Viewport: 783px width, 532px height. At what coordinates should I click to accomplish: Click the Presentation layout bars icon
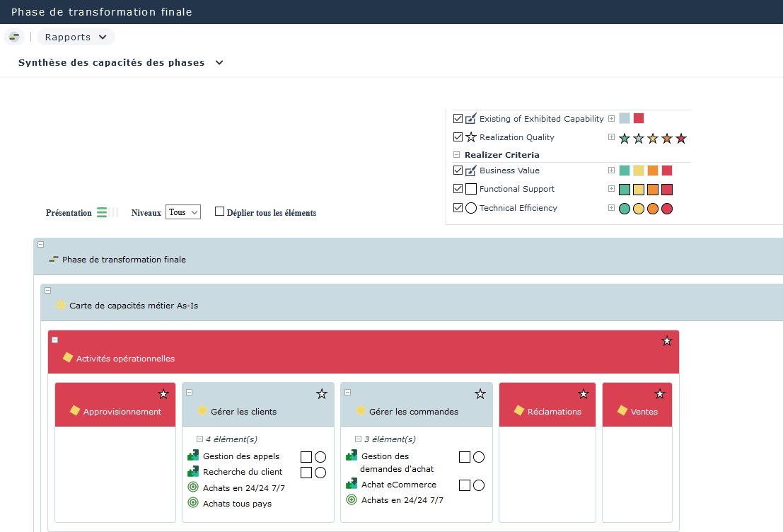click(x=103, y=212)
